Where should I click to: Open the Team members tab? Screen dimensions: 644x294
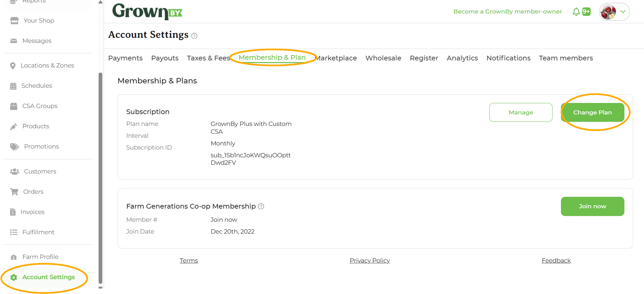tap(566, 58)
